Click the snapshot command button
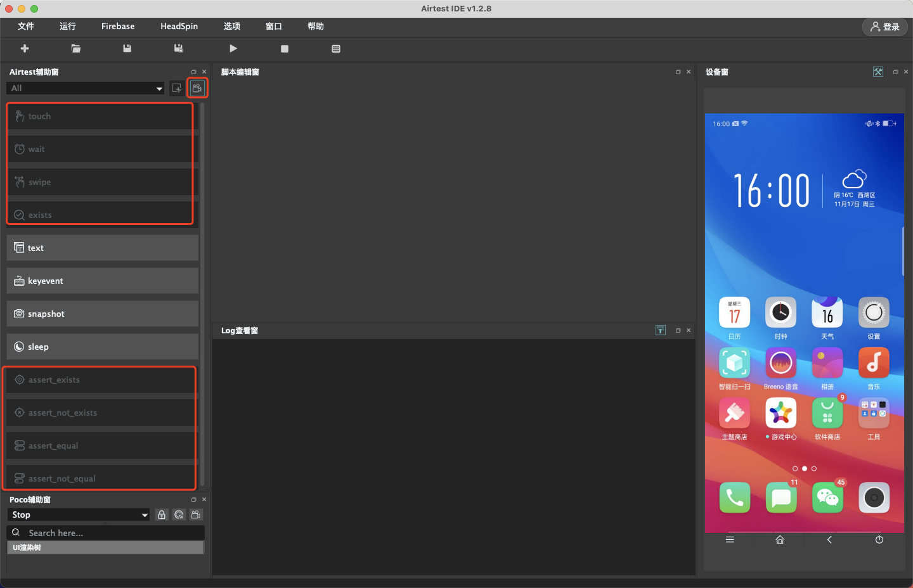The height and width of the screenshot is (588, 913). [103, 314]
